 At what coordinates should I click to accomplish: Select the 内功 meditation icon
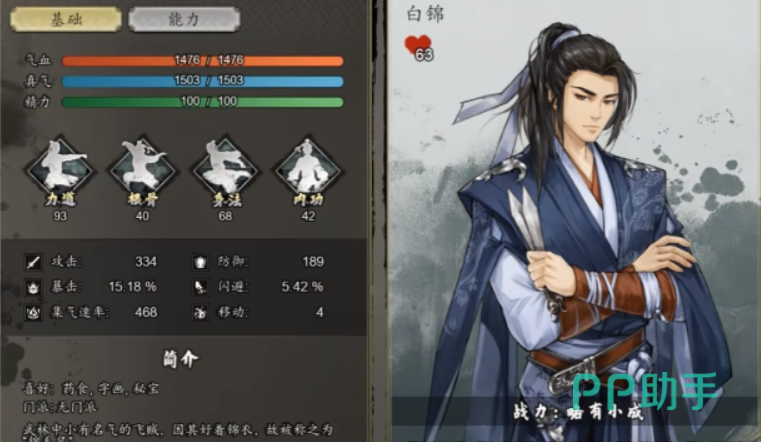coord(308,168)
